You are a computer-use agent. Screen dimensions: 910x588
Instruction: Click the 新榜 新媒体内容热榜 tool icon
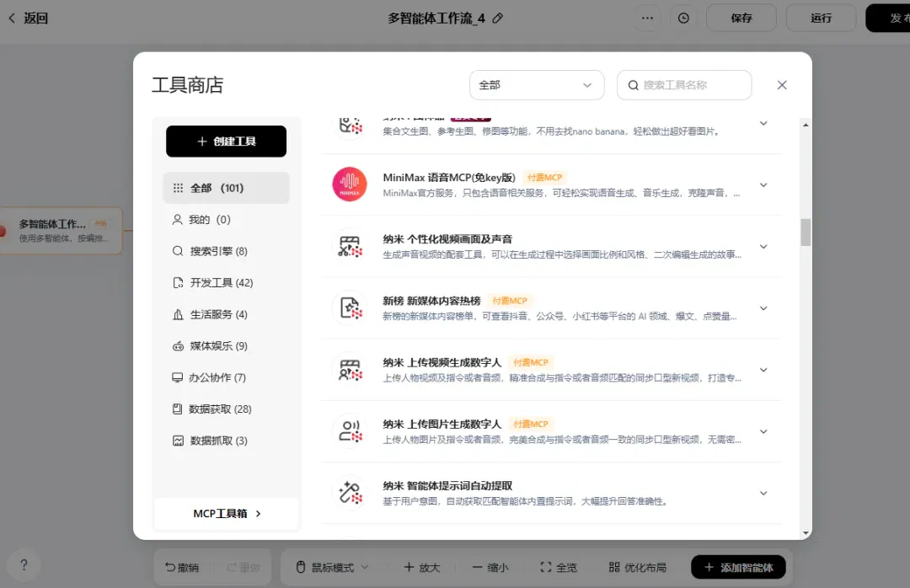350,307
